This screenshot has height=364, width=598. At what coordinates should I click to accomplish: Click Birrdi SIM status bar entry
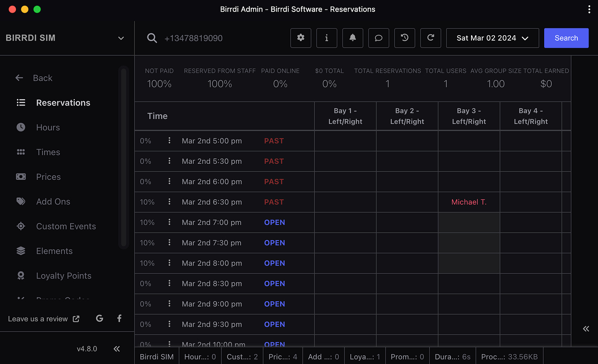click(157, 357)
